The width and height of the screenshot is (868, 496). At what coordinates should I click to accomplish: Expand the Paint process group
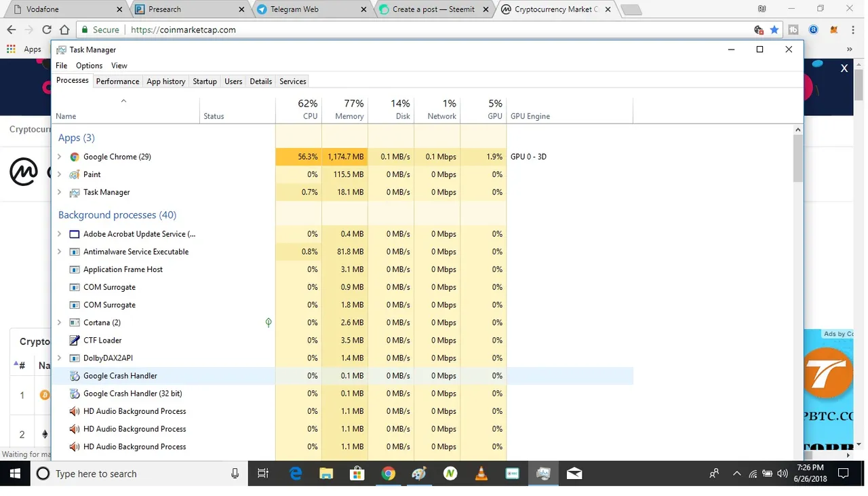click(x=59, y=174)
